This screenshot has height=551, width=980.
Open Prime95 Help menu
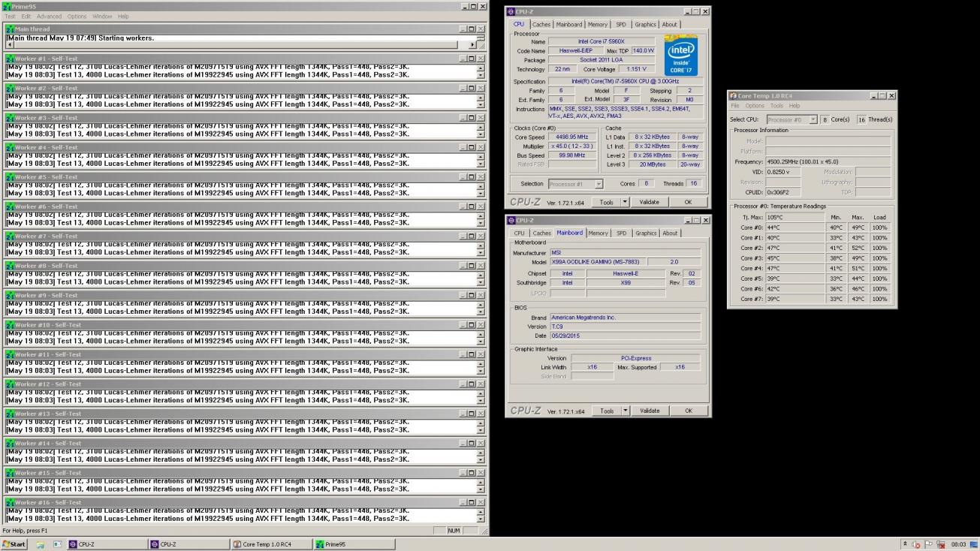coord(123,16)
